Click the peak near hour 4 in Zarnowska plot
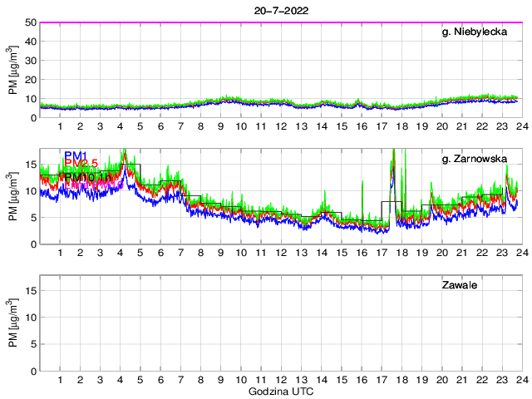Screen dimensions: 532x399 pyautogui.click(x=125, y=156)
